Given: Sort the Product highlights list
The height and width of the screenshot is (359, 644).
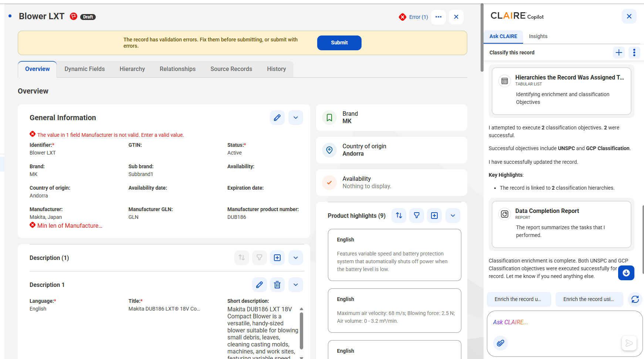Looking at the screenshot, I should (399, 216).
